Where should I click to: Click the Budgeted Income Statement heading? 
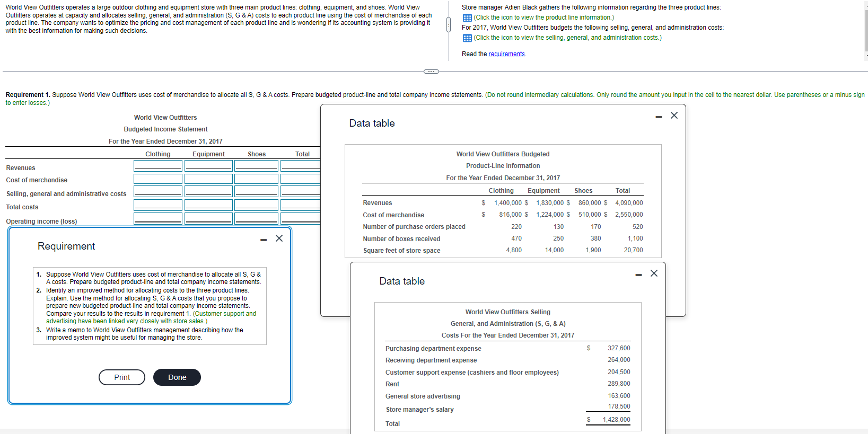point(165,129)
